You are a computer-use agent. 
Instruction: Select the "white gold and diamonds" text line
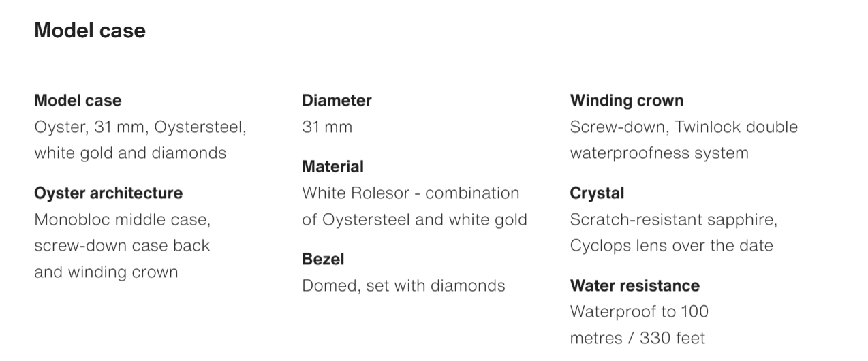[130, 153]
